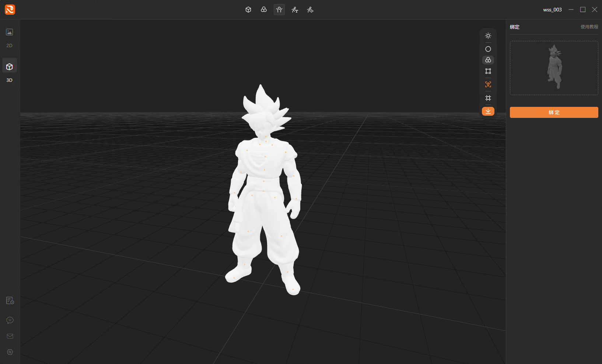Open the animation playback running figure step

tap(310, 10)
